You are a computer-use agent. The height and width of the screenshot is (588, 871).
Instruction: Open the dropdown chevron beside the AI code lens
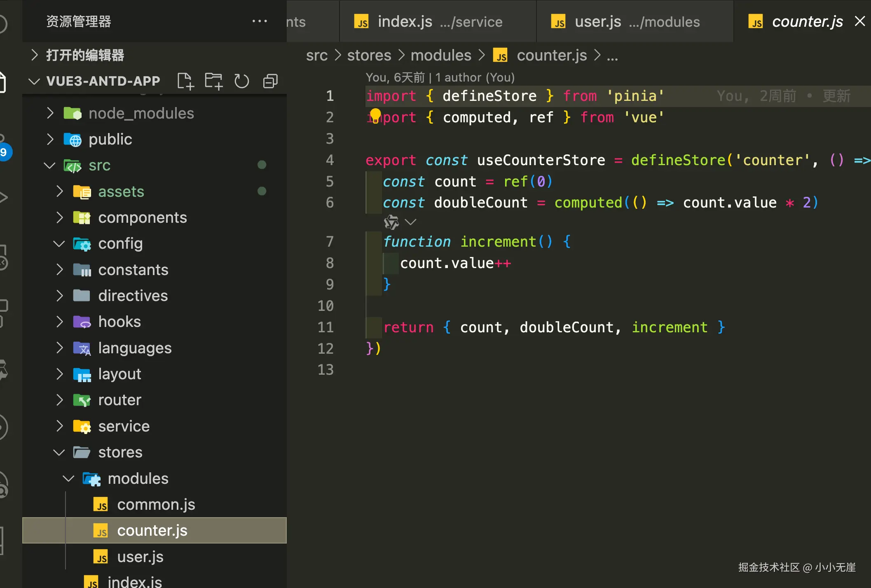[x=411, y=222]
